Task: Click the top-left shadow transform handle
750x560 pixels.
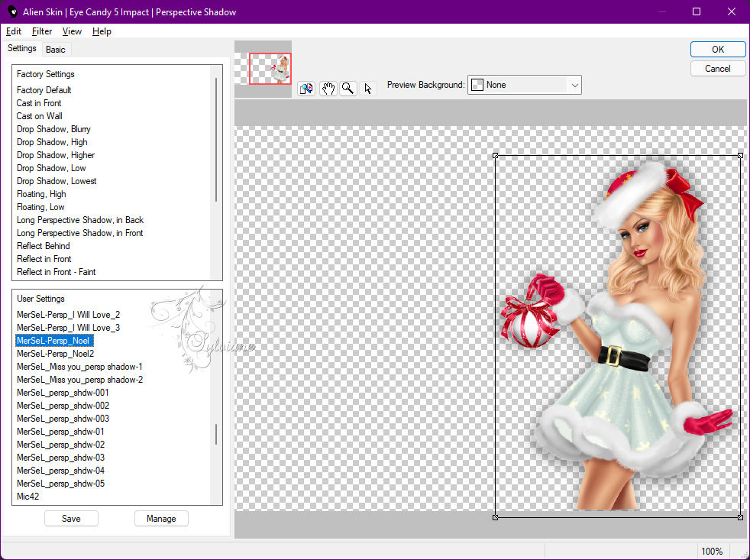Action: [495, 156]
